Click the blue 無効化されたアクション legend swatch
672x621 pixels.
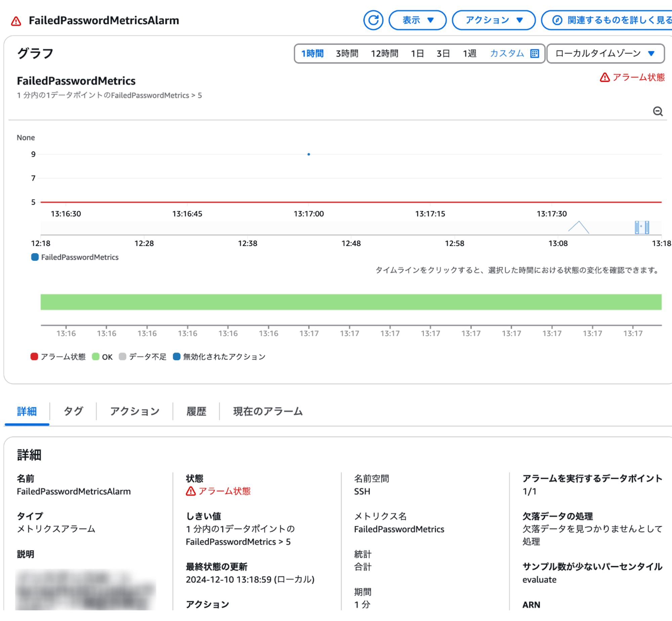point(177,357)
